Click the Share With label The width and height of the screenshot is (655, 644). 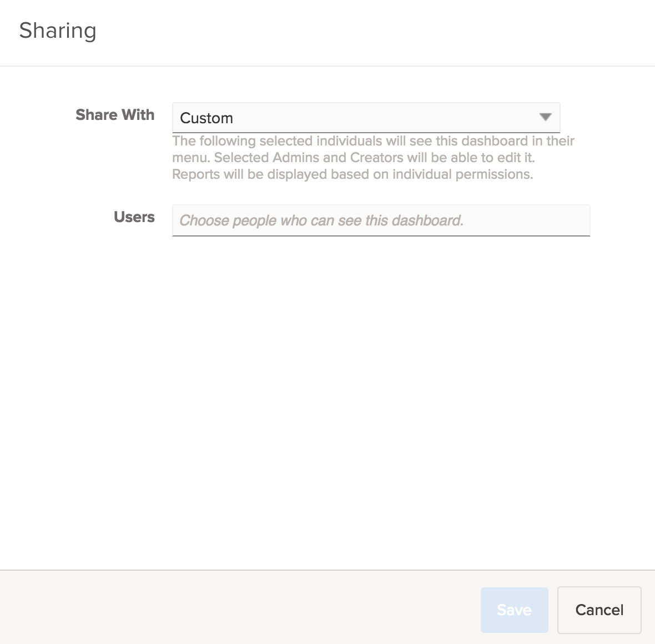115,115
